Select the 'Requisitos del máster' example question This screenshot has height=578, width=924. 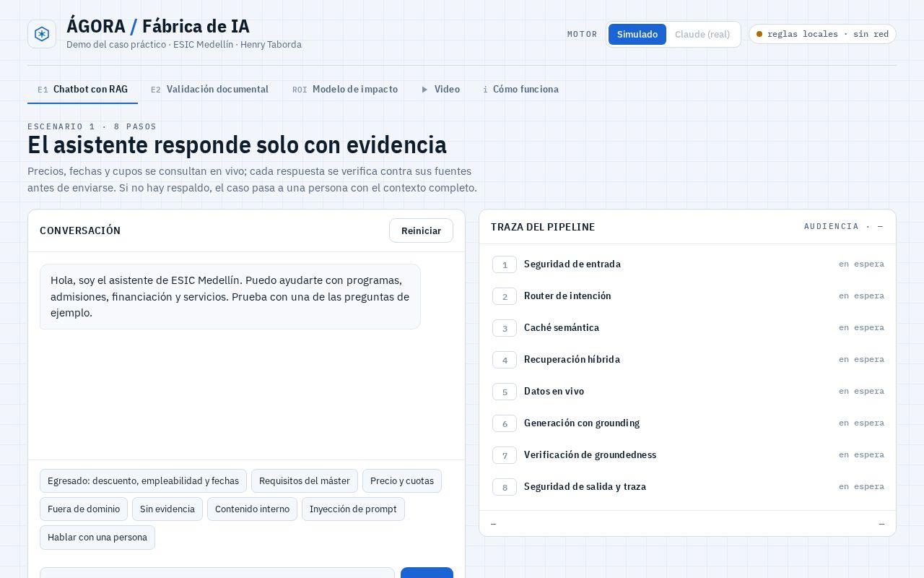click(x=305, y=481)
